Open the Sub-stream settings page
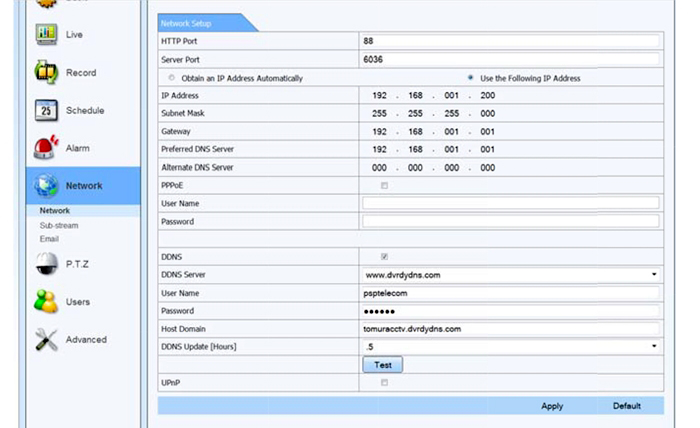 [x=59, y=225]
